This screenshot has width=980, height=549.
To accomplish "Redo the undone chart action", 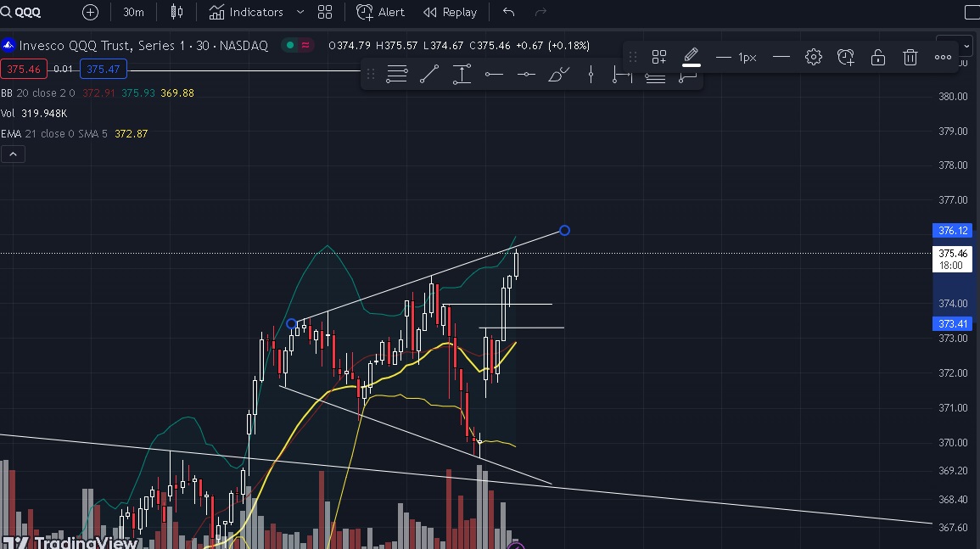I will tap(540, 12).
